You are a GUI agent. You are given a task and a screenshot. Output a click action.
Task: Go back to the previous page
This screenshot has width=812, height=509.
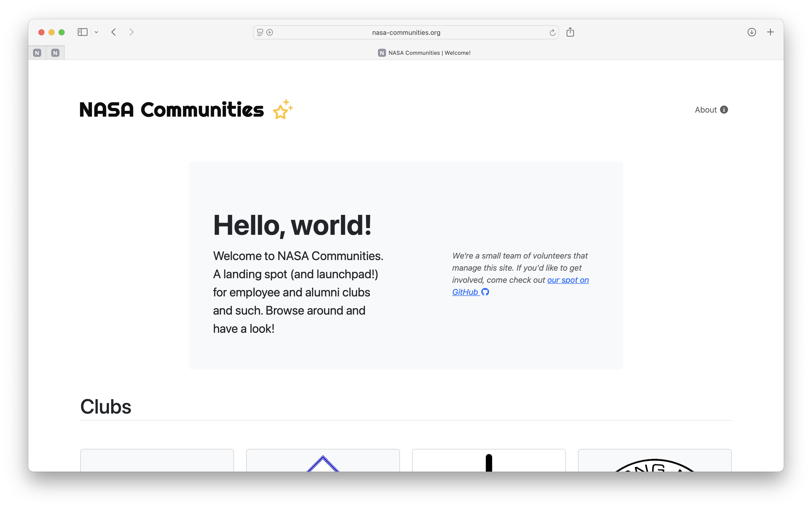point(114,32)
